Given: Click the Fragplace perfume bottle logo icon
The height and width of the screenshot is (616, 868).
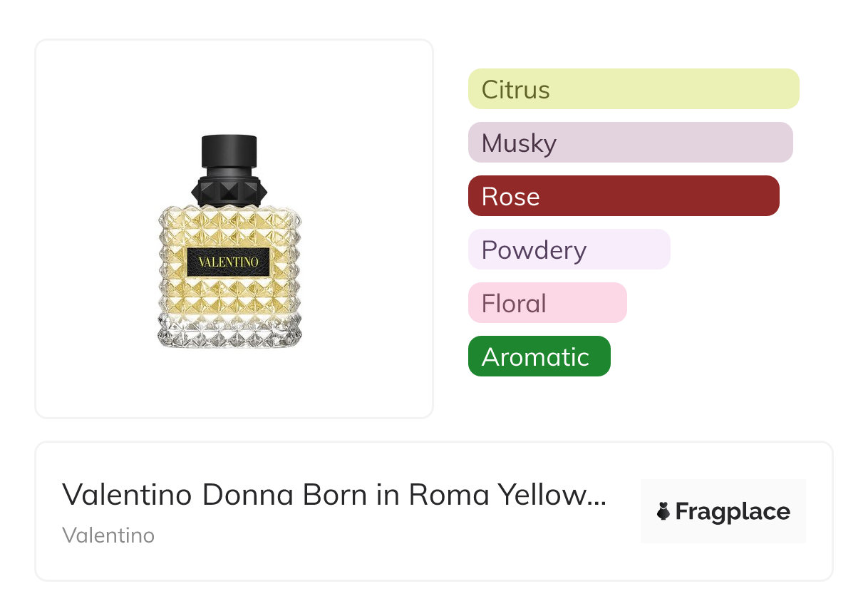Looking at the screenshot, I should click(x=663, y=511).
